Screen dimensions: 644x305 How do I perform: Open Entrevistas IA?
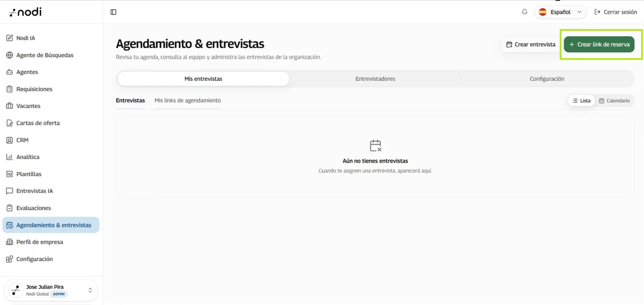click(x=51, y=191)
